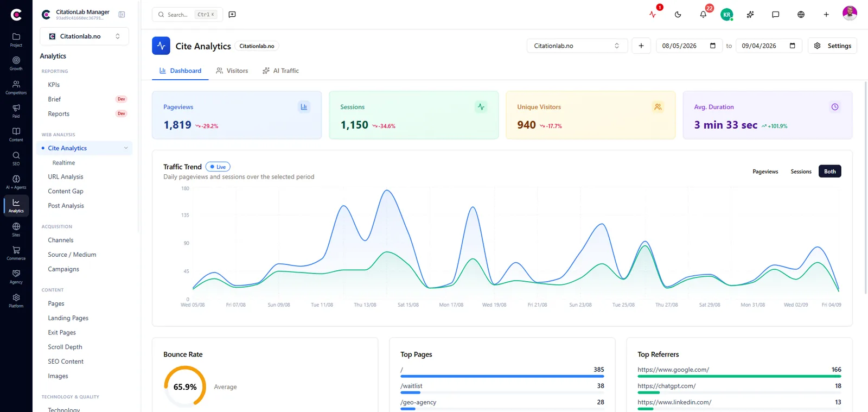Click the globe language icon

point(801,15)
